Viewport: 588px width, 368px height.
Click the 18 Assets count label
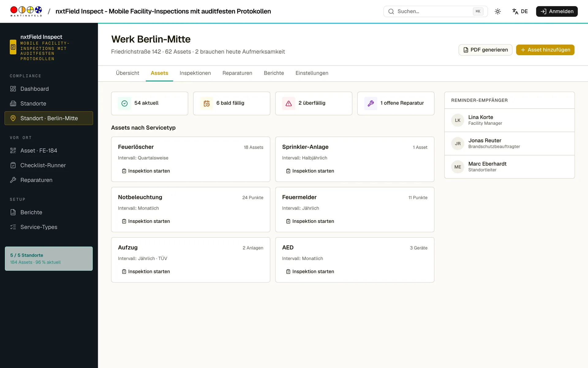point(253,147)
